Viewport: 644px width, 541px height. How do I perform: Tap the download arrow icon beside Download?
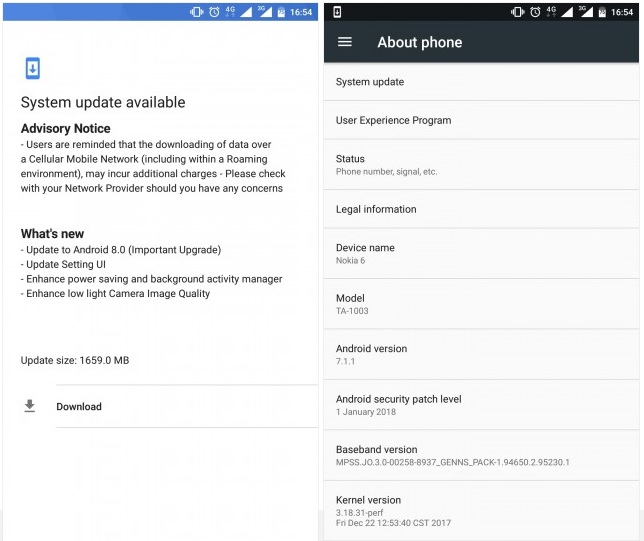tap(30, 406)
